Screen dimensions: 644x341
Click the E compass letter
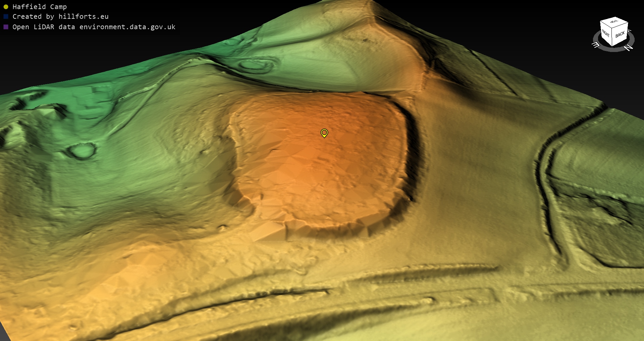[596, 45]
